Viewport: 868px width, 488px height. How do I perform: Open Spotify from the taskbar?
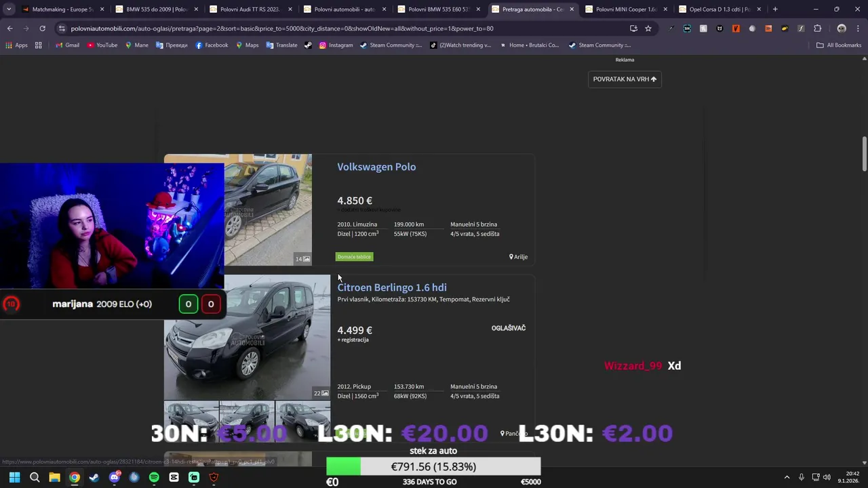(154, 477)
